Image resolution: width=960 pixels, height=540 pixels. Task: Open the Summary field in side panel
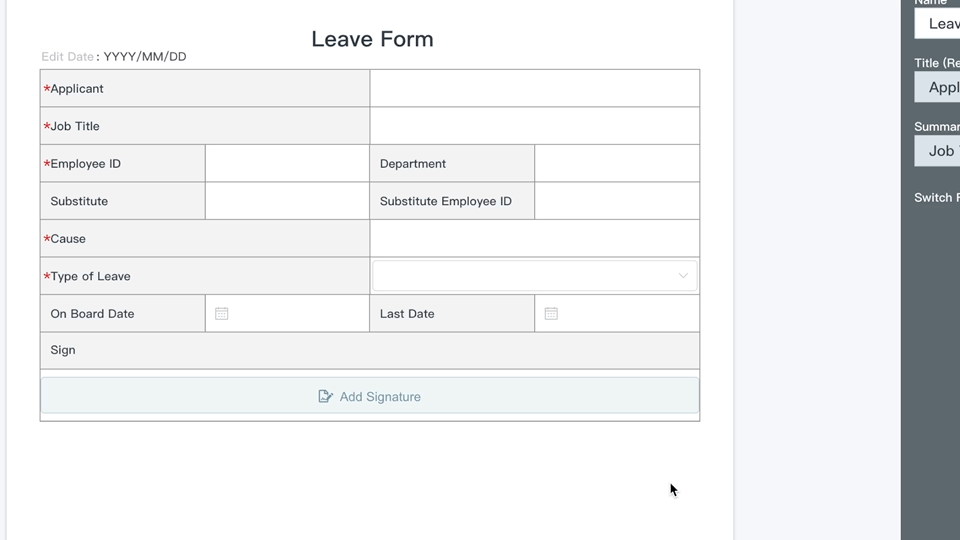tap(938, 151)
